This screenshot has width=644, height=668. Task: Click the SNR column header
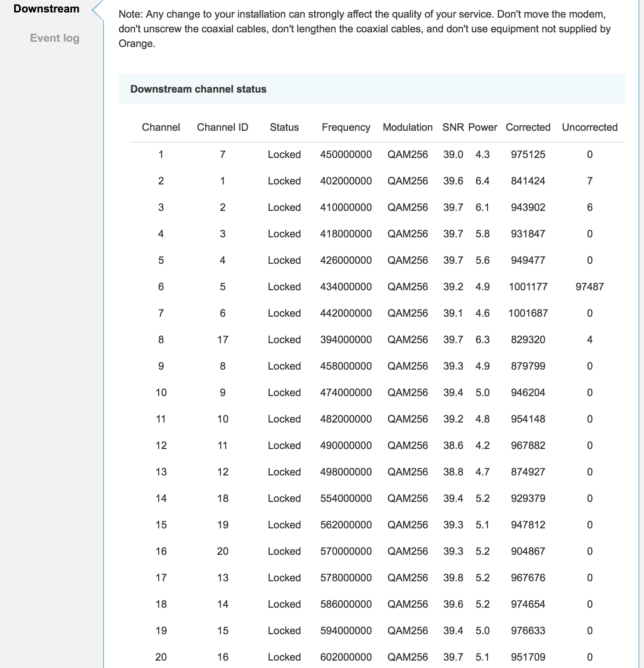click(x=453, y=128)
